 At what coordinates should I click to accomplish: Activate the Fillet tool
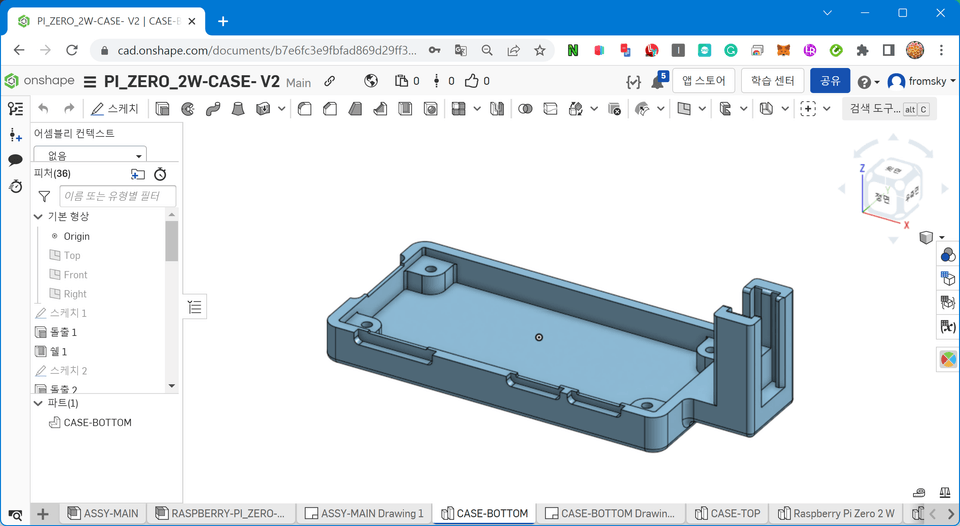305,109
